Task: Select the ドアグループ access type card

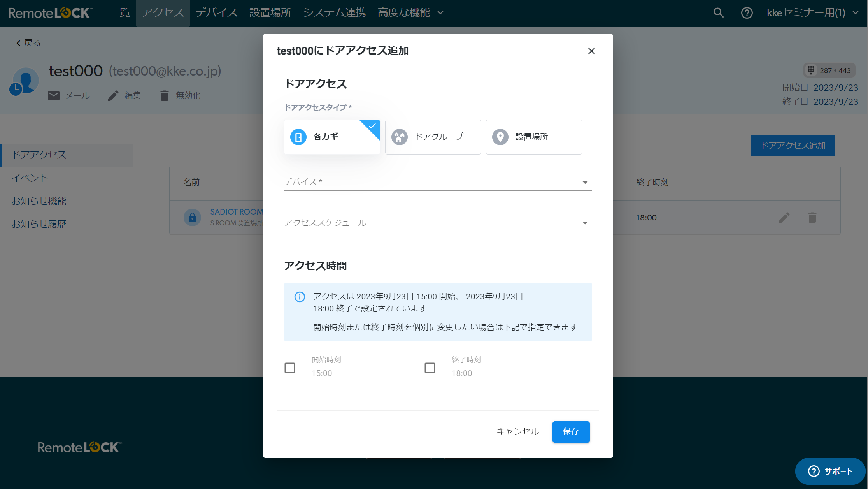Action: pos(433,137)
